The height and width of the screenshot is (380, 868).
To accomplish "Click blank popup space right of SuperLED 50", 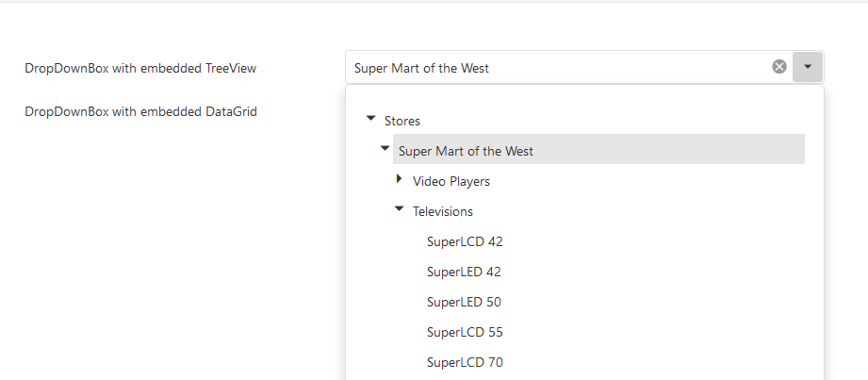I will (660, 302).
